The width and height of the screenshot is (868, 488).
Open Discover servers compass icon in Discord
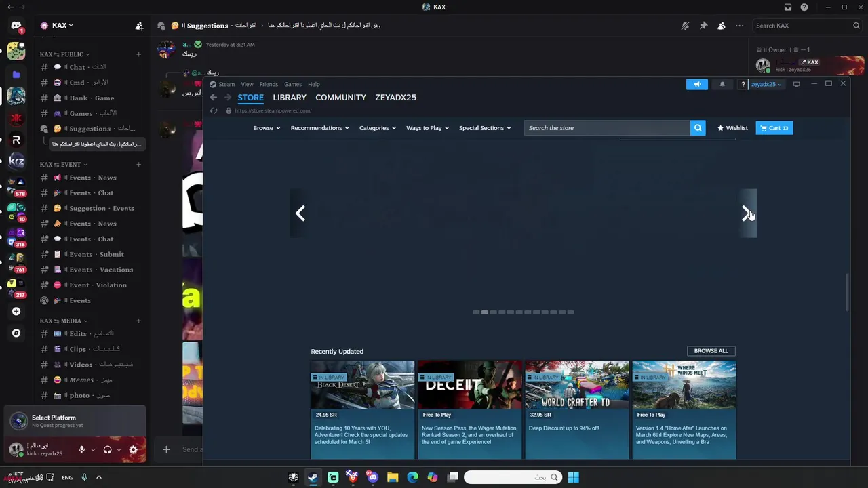pyautogui.click(x=16, y=333)
